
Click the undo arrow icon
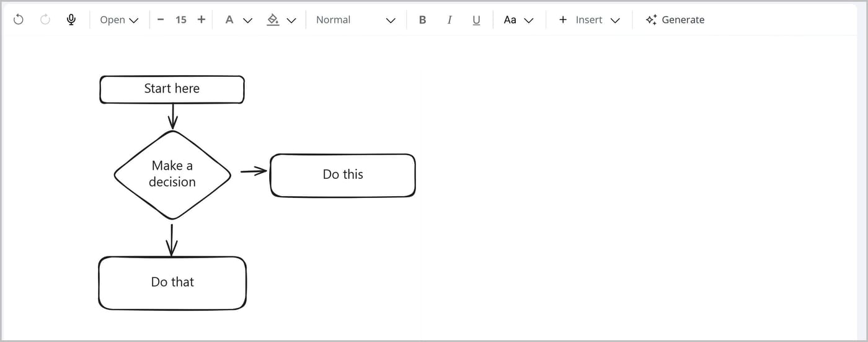pyautogui.click(x=19, y=20)
